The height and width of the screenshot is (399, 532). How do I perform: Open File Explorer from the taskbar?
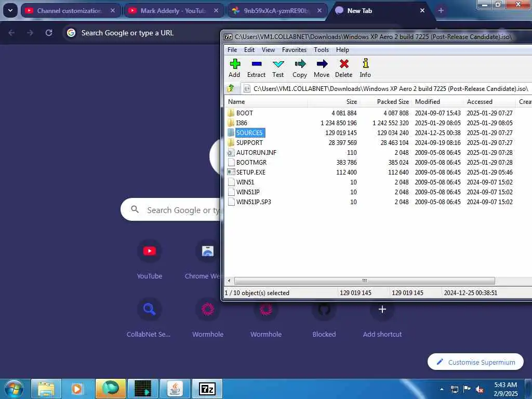46,389
